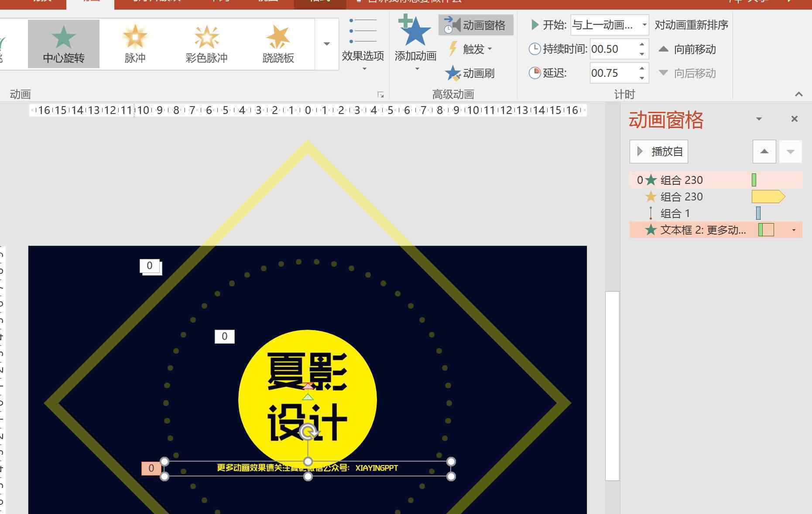The width and height of the screenshot is (812, 514).
Task: Click the 对动画重新排序 label
Action: pyautogui.click(x=692, y=25)
